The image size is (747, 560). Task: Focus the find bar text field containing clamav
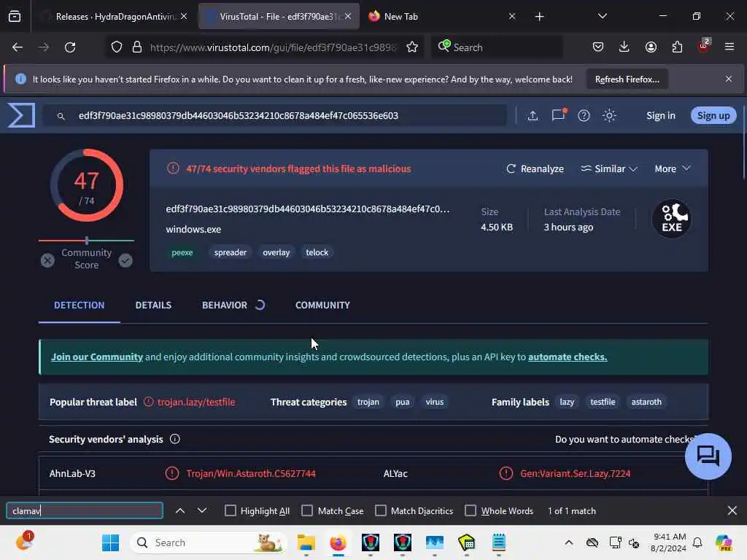[x=85, y=511]
